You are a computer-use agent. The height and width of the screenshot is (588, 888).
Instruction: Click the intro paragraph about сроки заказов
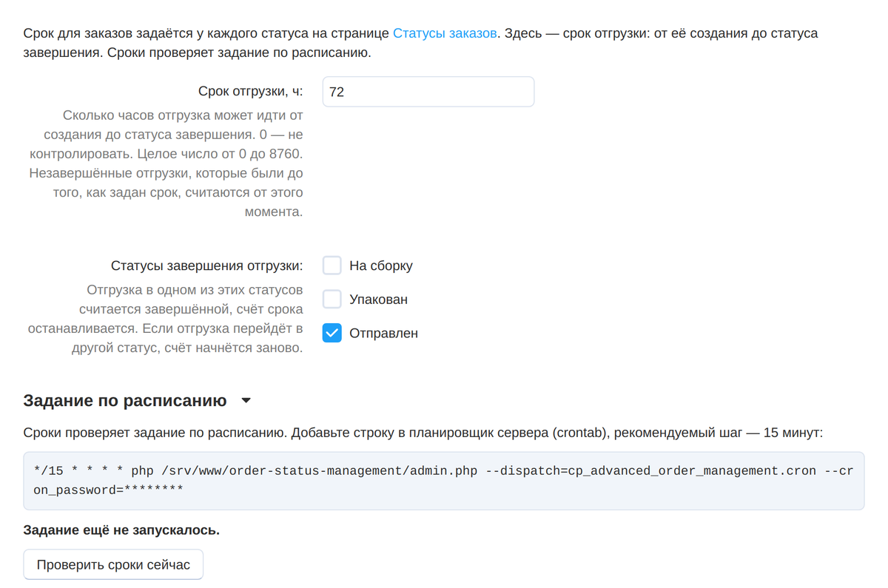421,44
